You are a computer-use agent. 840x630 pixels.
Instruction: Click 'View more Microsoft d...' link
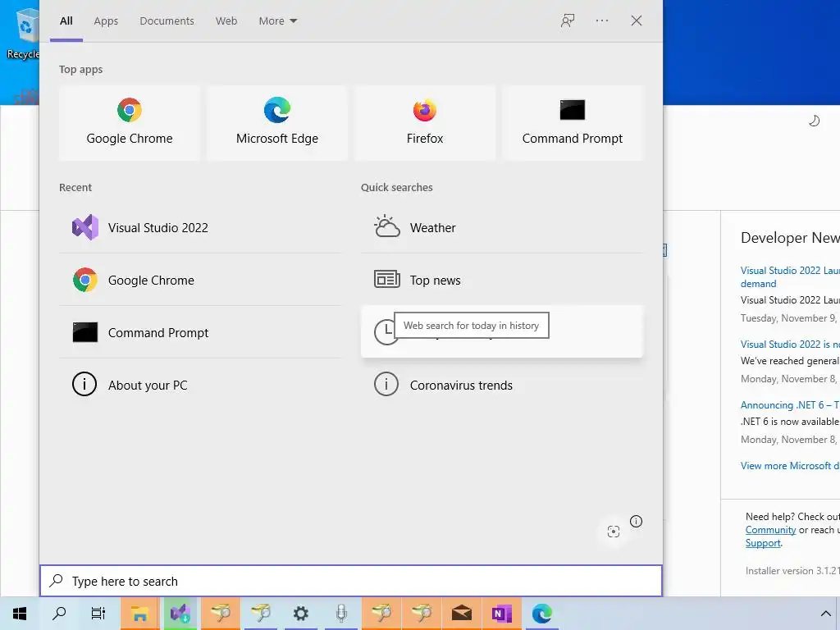click(790, 466)
